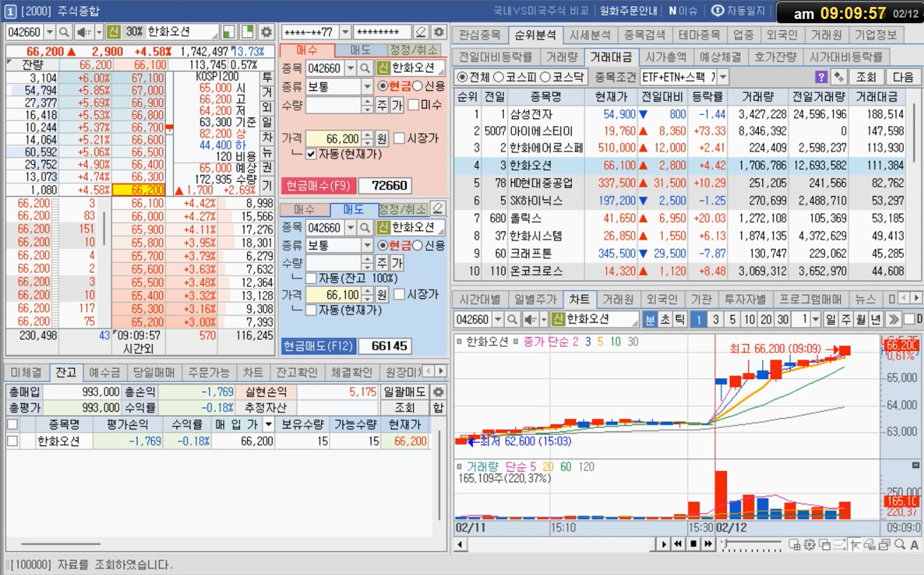
Task: Open the stock code dropdown in the chart panel
Action: click(x=498, y=320)
